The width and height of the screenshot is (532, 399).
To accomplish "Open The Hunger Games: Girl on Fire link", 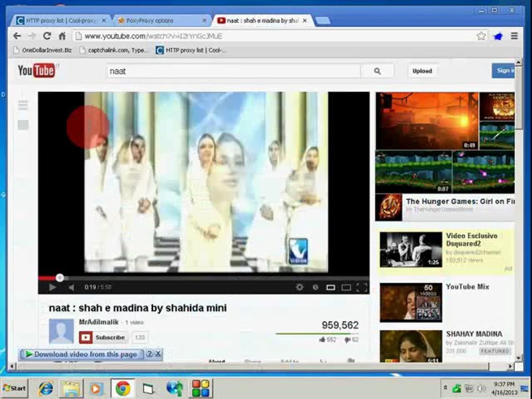I will coord(460,202).
